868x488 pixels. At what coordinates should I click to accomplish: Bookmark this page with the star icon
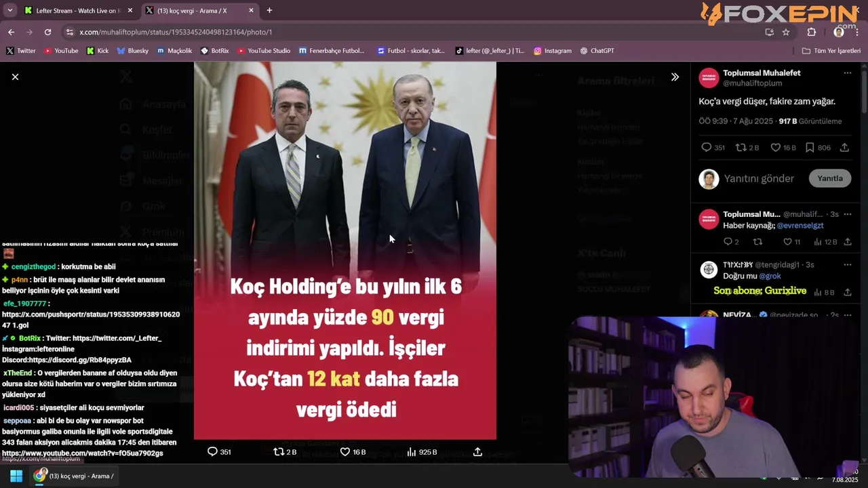(786, 32)
